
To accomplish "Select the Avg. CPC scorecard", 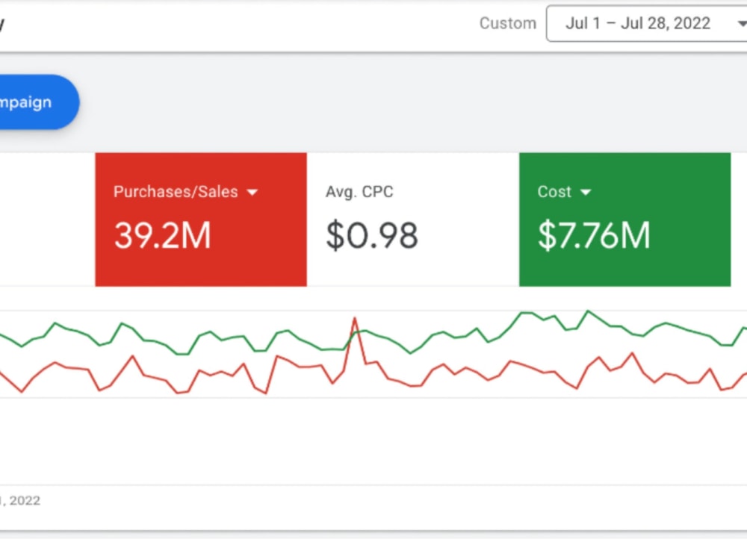I will click(x=413, y=220).
